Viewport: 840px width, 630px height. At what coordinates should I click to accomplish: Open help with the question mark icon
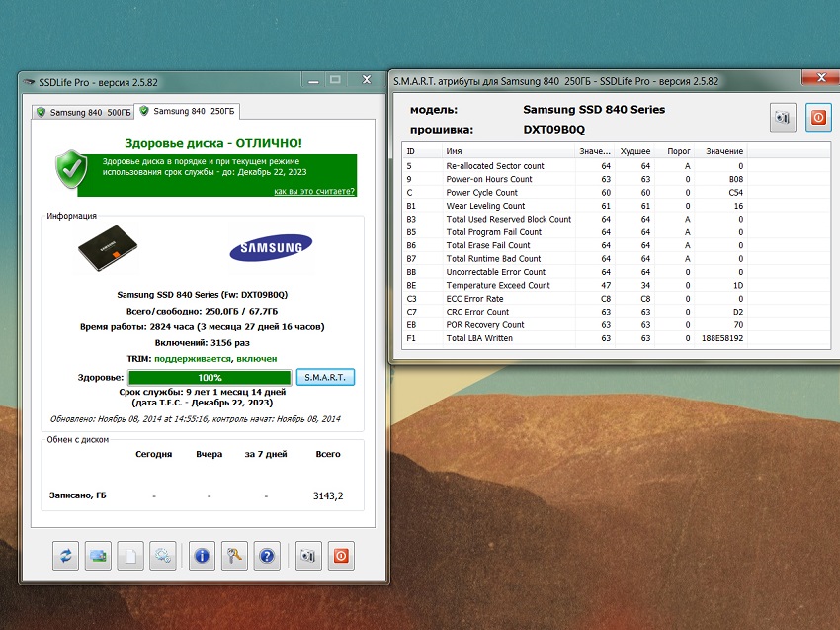point(268,556)
